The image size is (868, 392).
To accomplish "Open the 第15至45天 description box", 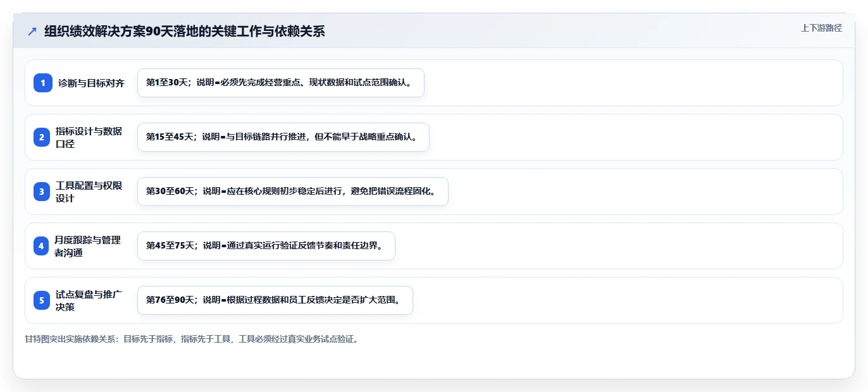I will click(x=283, y=137).
